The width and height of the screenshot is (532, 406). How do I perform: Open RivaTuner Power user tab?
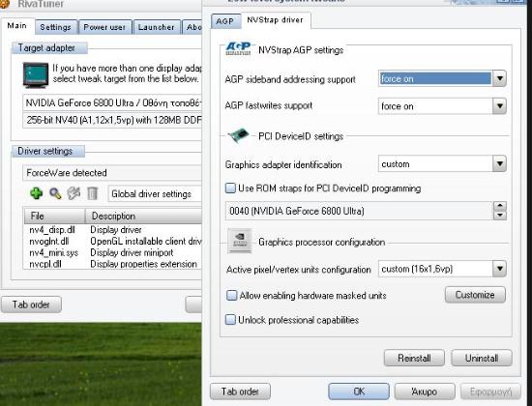tap(104, 27)
